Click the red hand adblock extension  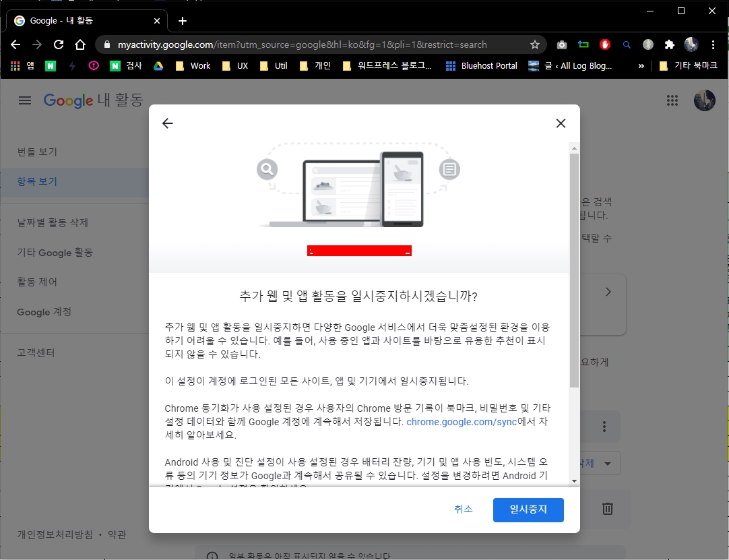(x=604, y=44)
